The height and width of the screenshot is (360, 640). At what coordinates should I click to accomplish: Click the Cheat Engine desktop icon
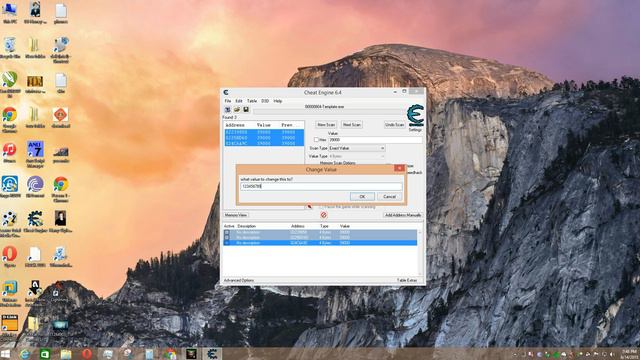point(35,222)
